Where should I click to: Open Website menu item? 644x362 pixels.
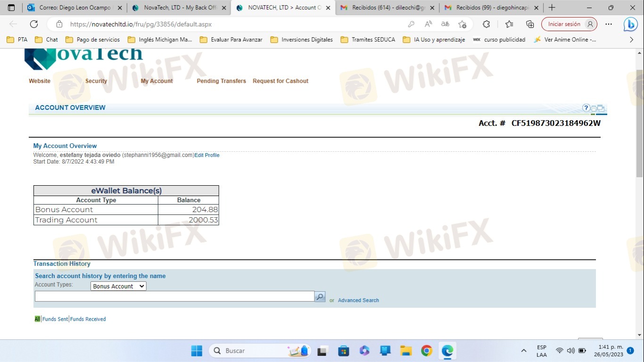click(x=40, y=81)
